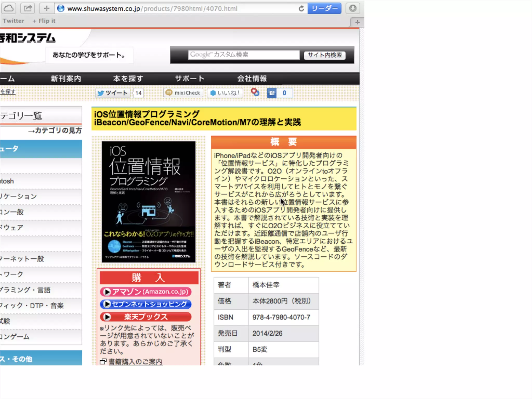Open the カテゴリの見方 link
532x399 pixels.
[55, 130]
